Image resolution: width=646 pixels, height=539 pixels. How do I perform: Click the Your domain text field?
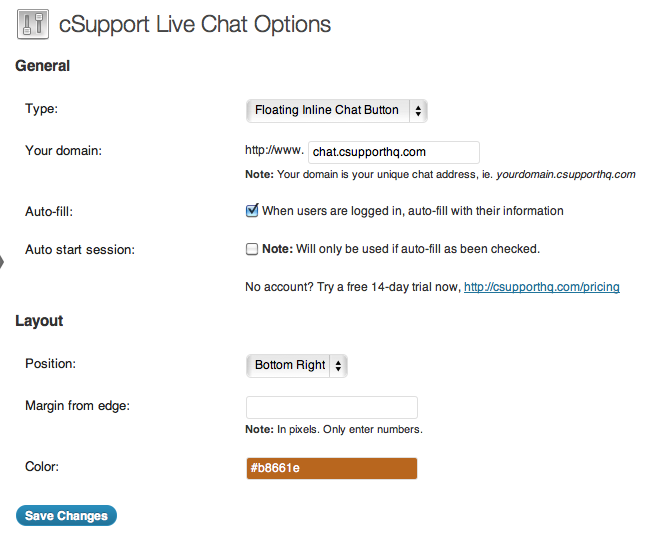click(x=394, y=152)
